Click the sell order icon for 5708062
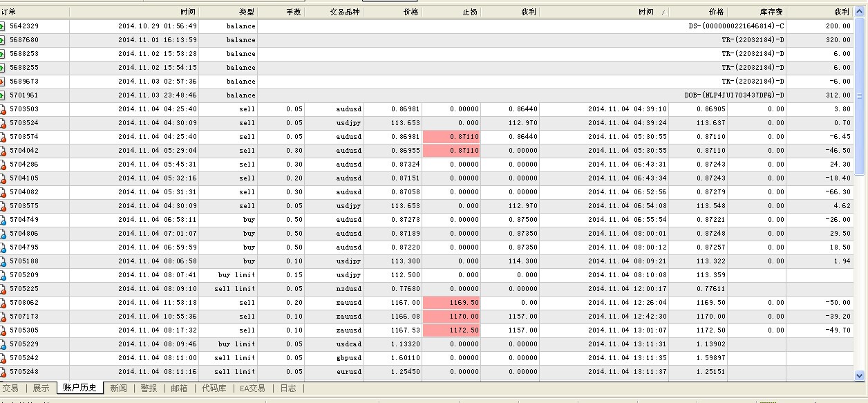 (x=3, y=303)
